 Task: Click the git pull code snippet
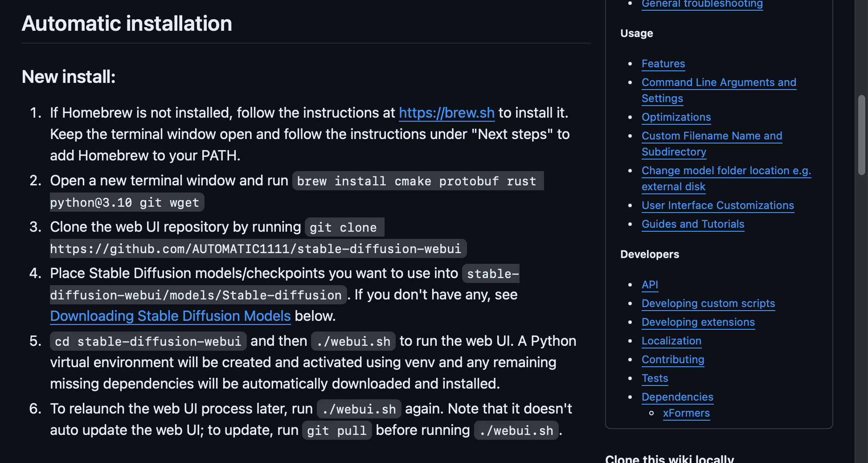click(337, 430)
